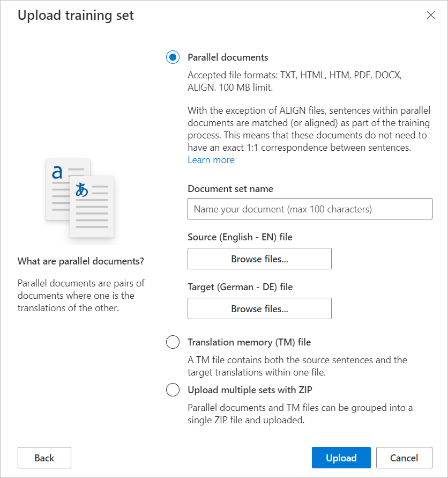Click the Document set name label

(x=230, y=188)
